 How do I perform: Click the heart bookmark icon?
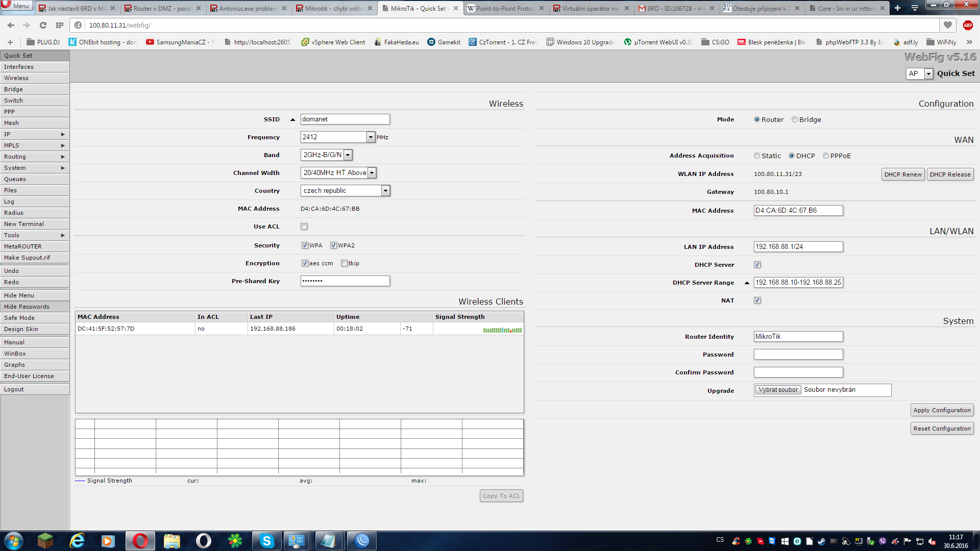coord(948,25)
